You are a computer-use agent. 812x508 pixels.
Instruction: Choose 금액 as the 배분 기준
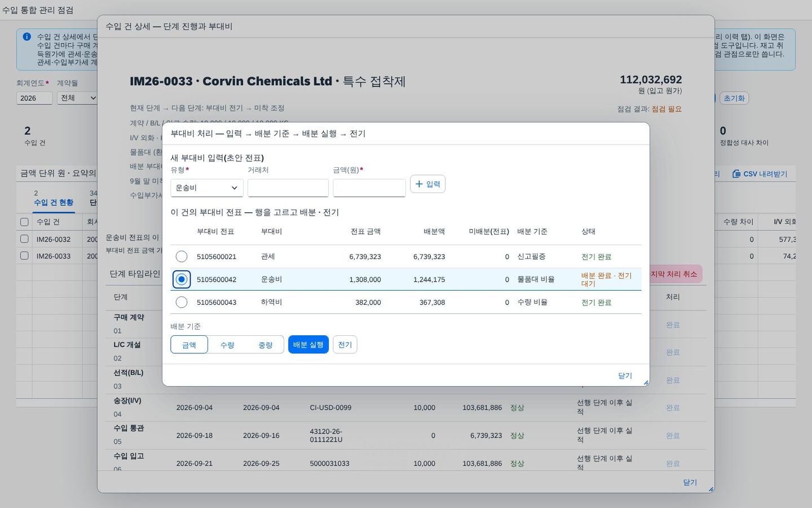click(x=189, y=345)
